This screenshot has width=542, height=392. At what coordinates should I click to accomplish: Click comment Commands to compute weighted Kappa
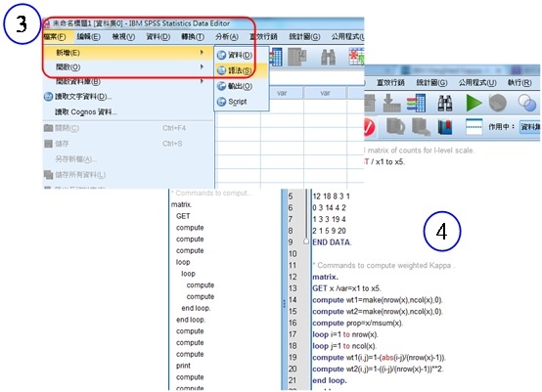[384, 265]
